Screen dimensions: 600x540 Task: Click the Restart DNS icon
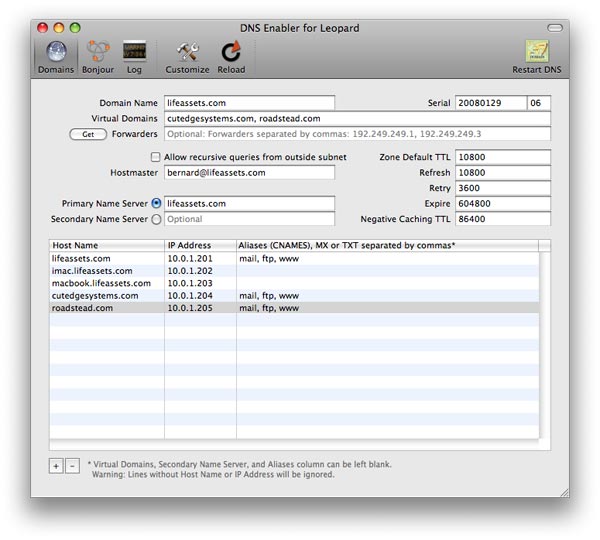pyautogui.click(x=539, y=55)
